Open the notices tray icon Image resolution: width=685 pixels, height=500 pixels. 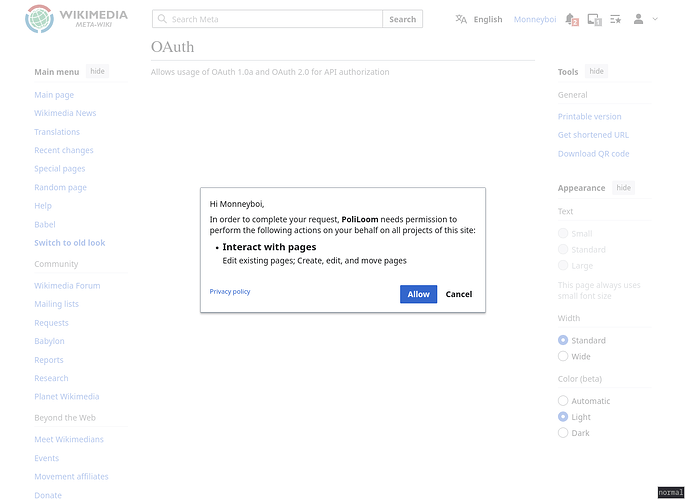point(594,19)
